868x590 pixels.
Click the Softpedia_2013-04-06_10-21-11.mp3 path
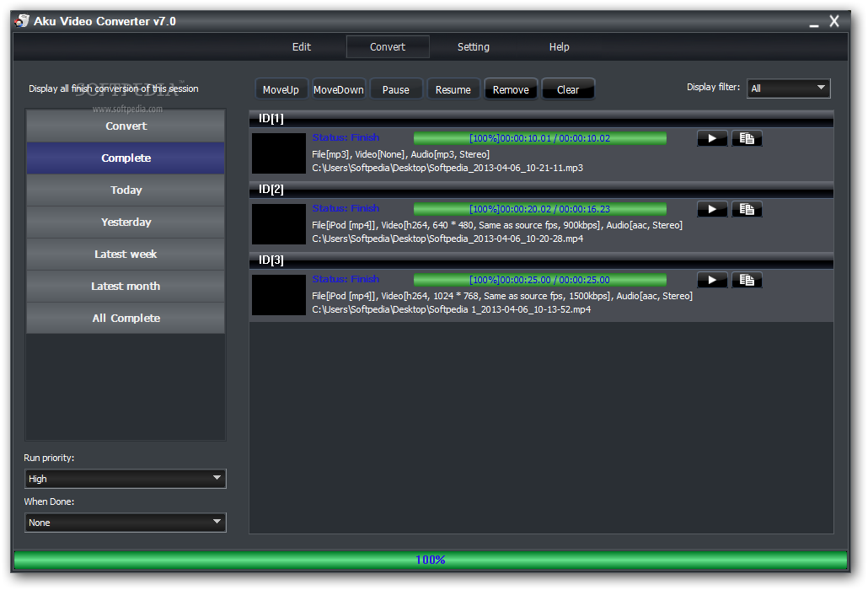coord(447,168)
